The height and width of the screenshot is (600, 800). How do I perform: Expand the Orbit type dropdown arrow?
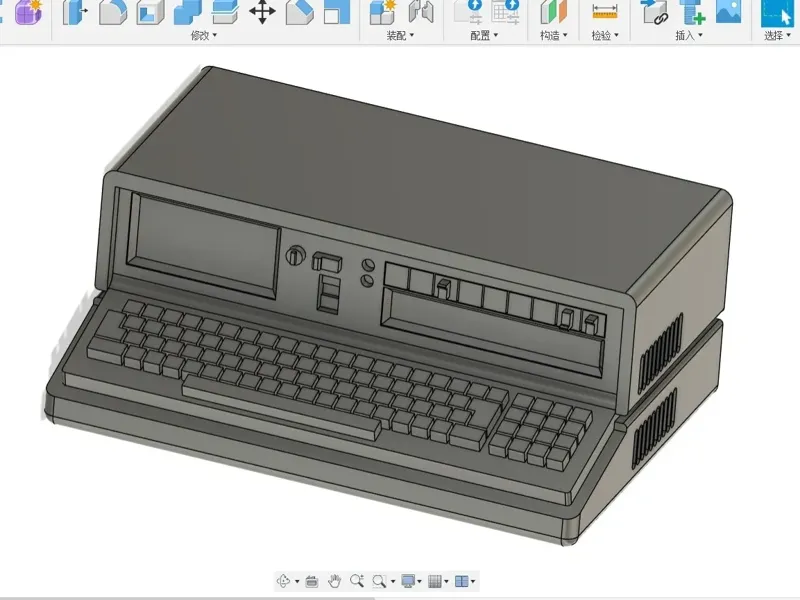click(297, 581)
